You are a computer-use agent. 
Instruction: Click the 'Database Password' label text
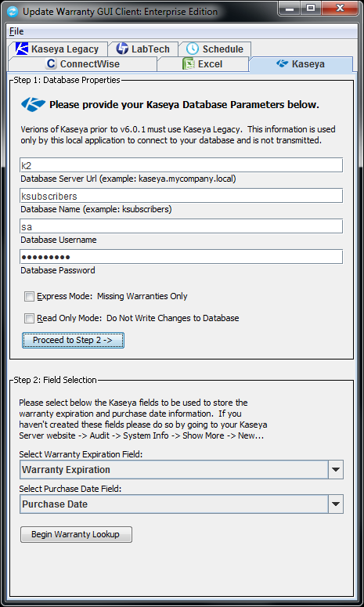(58, 270)
